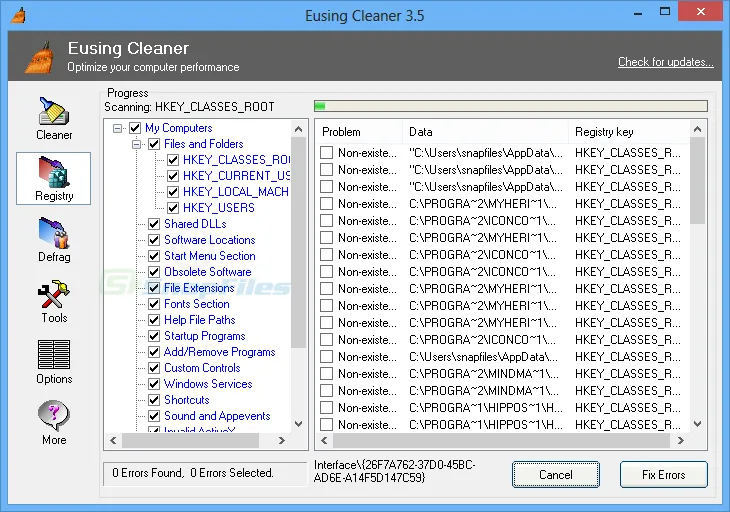Viewport: 730px width, 512px height.
Task: Collapse the My Computers tree node
Action: [117, 128]
